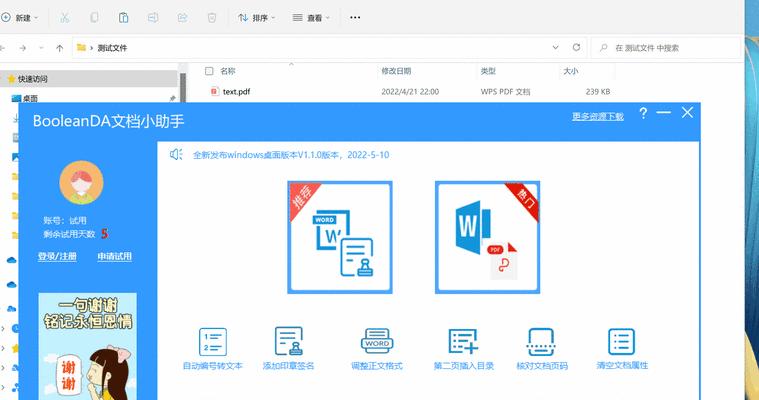Click the speaker announcement icon
This screenshot has width=759, height=400.
(x=176, y=154)
